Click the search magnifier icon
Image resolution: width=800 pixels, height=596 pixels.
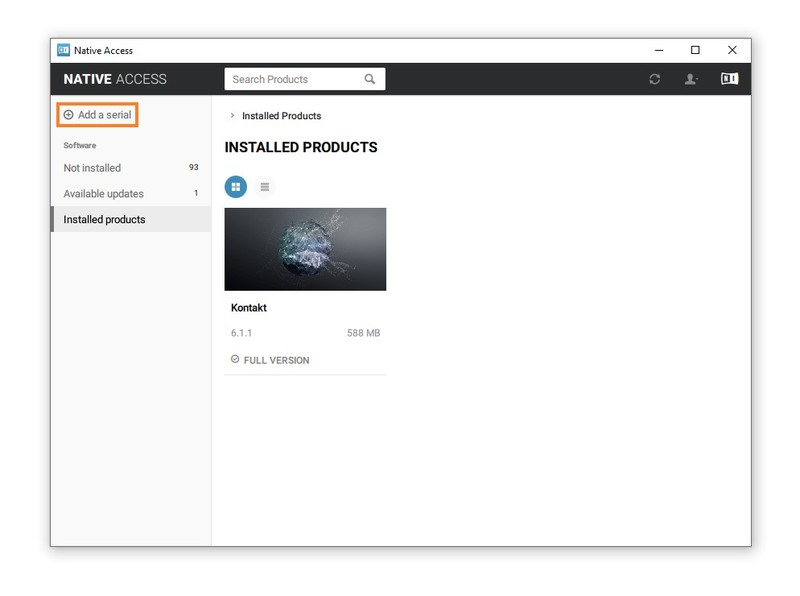coord(370,79)
